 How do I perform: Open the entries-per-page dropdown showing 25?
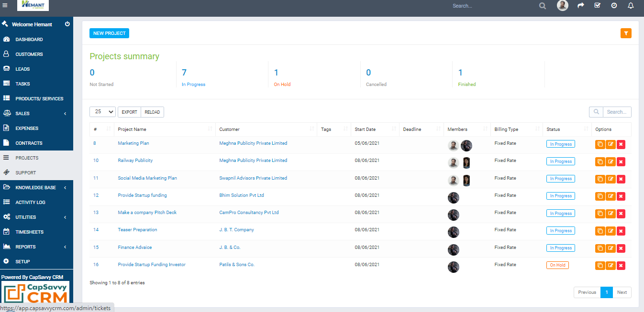pos(102,111)
